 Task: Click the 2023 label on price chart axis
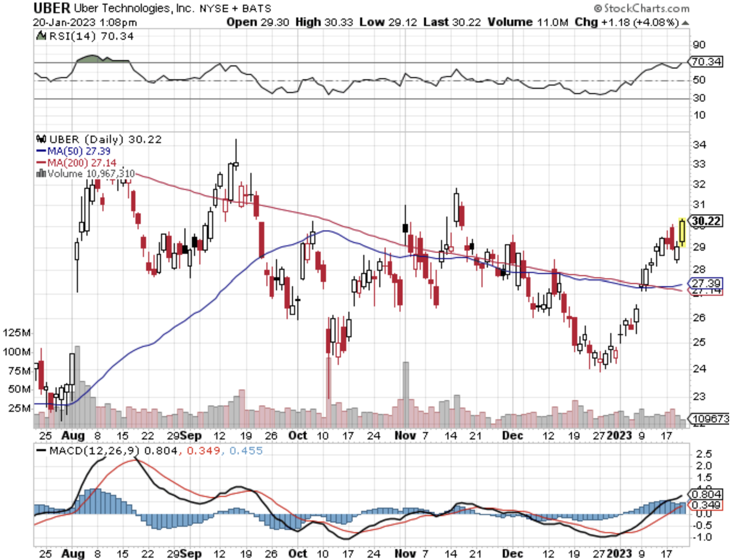tap(619, 435)
